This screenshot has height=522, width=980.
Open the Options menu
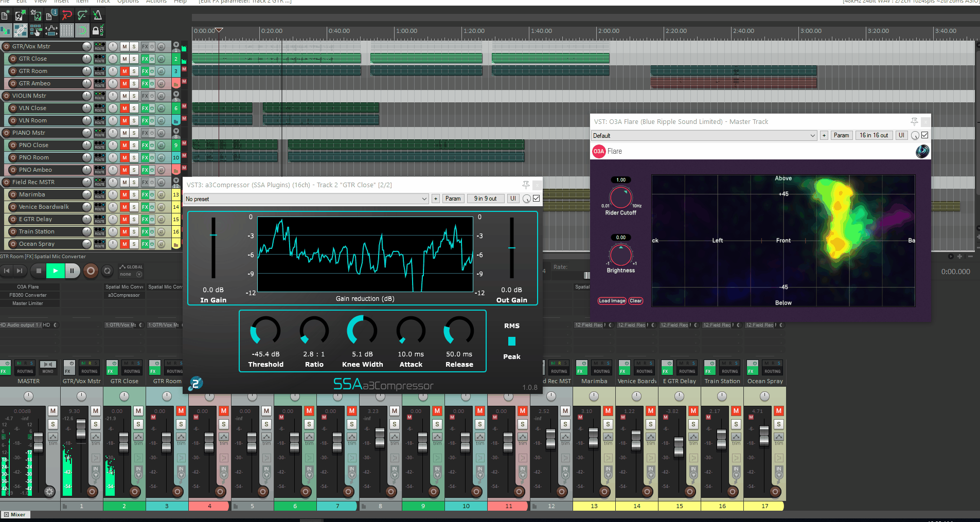click(128, 2)
